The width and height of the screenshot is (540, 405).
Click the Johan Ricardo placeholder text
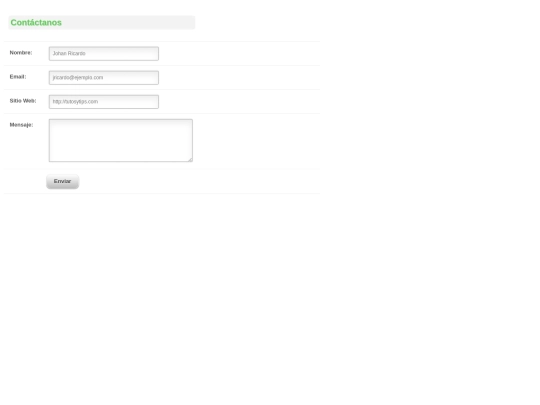69,54
